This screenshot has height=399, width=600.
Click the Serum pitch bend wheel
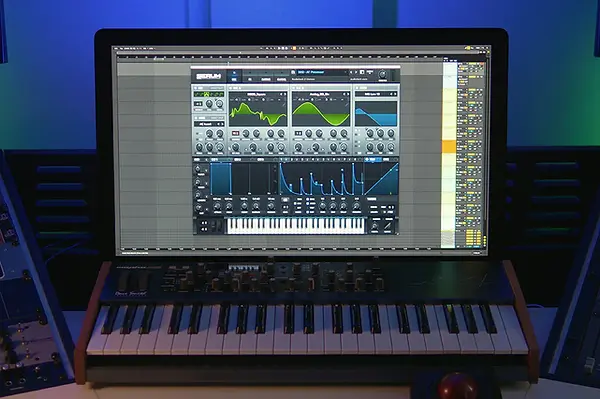(x=215, y=226)
